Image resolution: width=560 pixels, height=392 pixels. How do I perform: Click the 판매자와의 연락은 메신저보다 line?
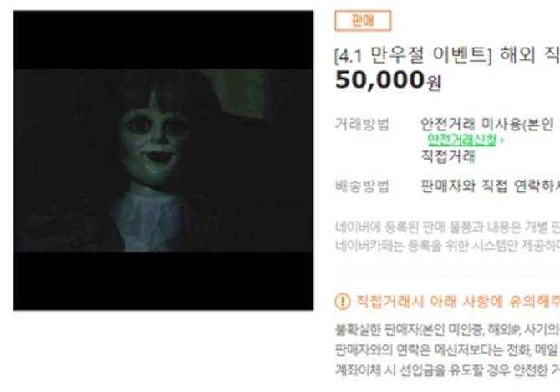[447, 350]
